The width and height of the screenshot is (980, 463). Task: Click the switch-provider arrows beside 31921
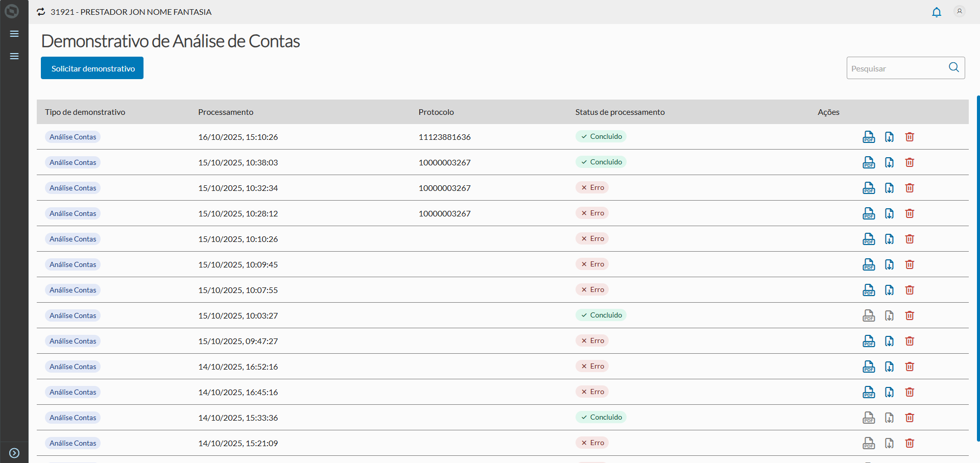(x=41, y=12)
